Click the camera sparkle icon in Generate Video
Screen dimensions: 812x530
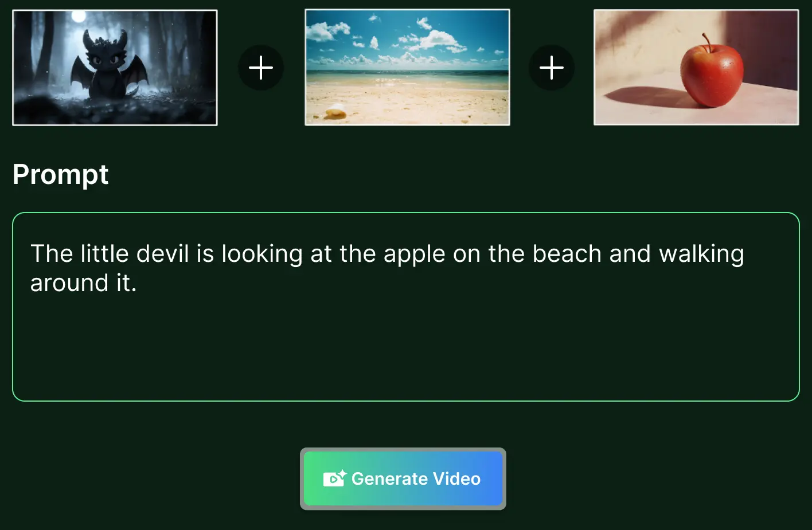335,478
